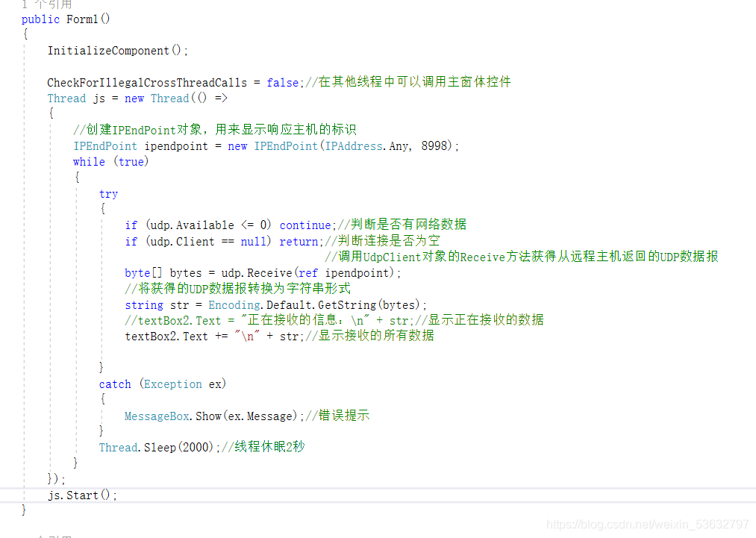This screenshot has height=538, width=756.
Task: Click the try keyword
Action: (108, 193)
